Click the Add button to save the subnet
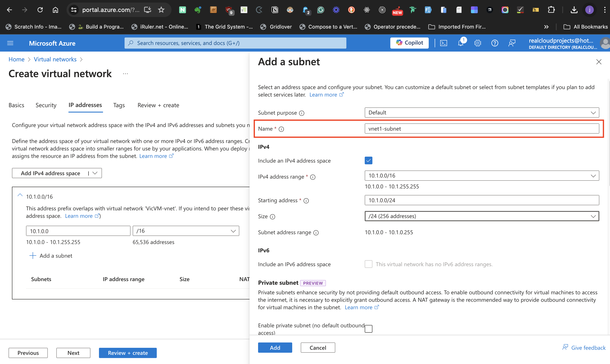610x364 pixels. coord(275,348)
